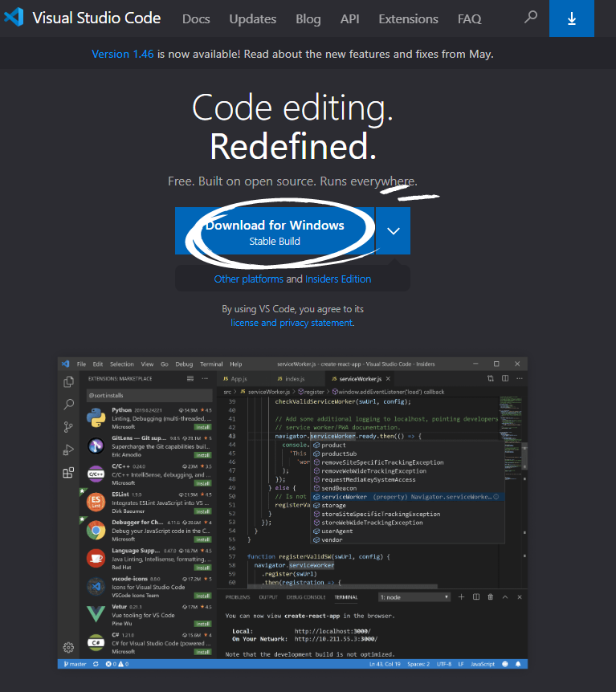Click the Python extension icon
Viewport: 616px width, 692px height.
point(96,418)
